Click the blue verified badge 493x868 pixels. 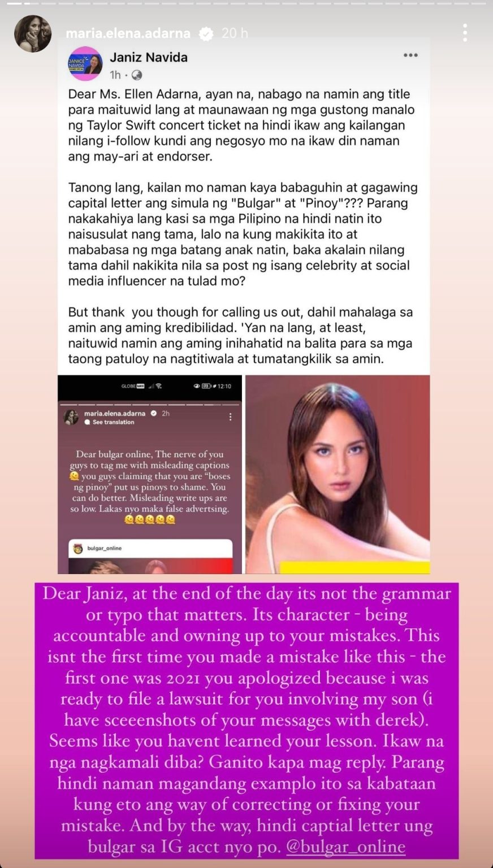pyautogui.click(x=206, y=33)
